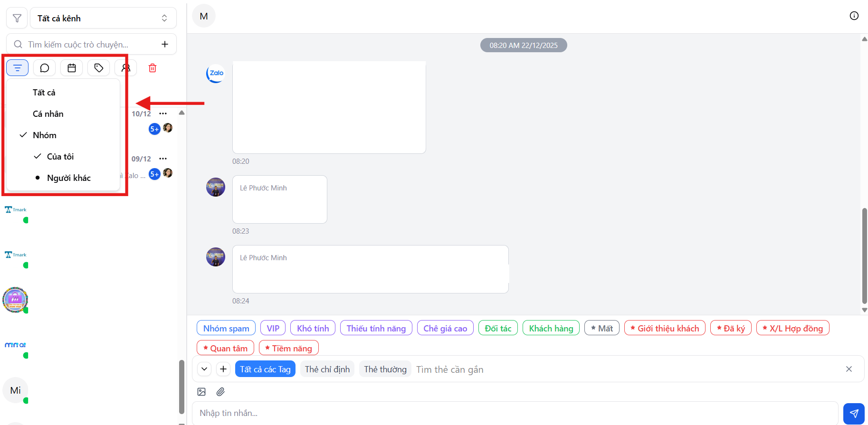
Task: Click the Nhập tin nhắn message field
Action: pos(515,413)
